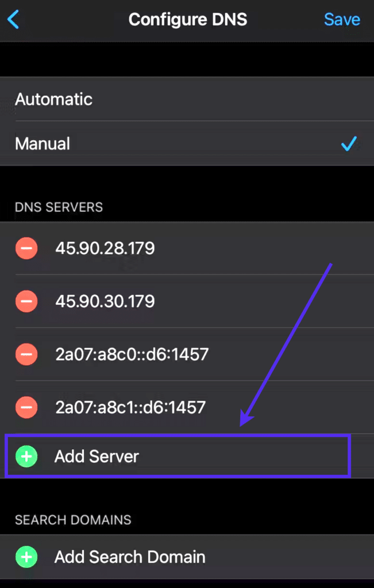Remove server 45.90.30.179 with minus icon
The width and height of the screenshot is (374, 588).
click(26, 301)
